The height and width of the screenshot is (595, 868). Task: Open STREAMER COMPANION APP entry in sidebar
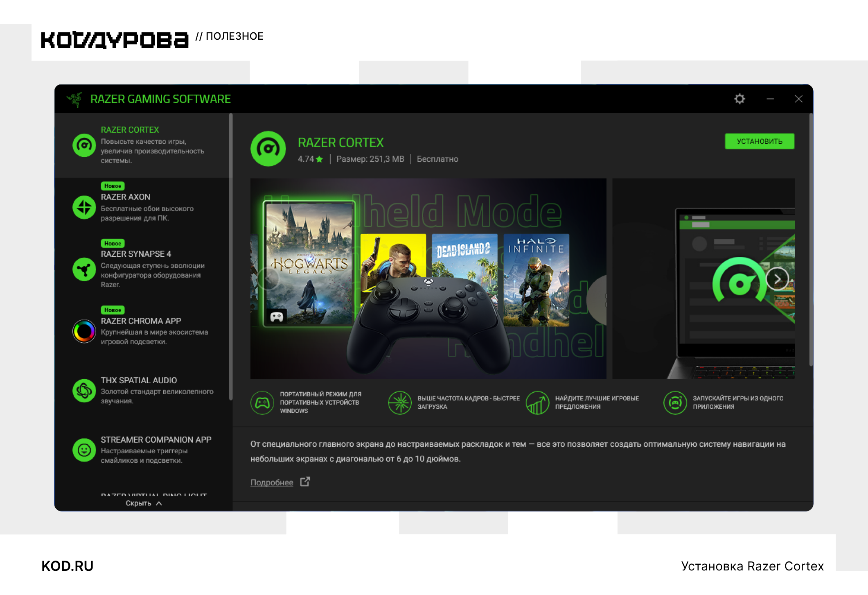click(x=143, y=450)
